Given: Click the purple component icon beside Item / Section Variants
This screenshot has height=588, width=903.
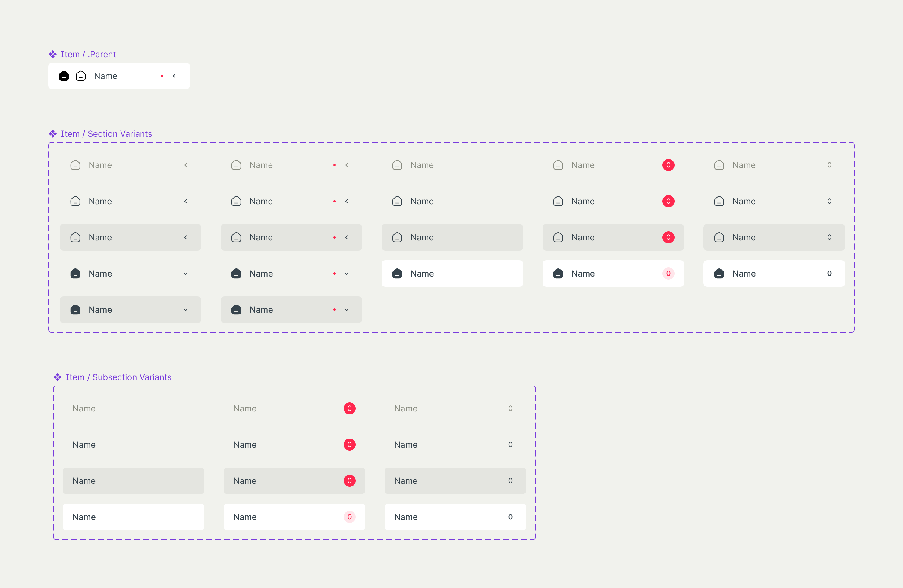Looking at the screenshot, I should click(53, 134).
